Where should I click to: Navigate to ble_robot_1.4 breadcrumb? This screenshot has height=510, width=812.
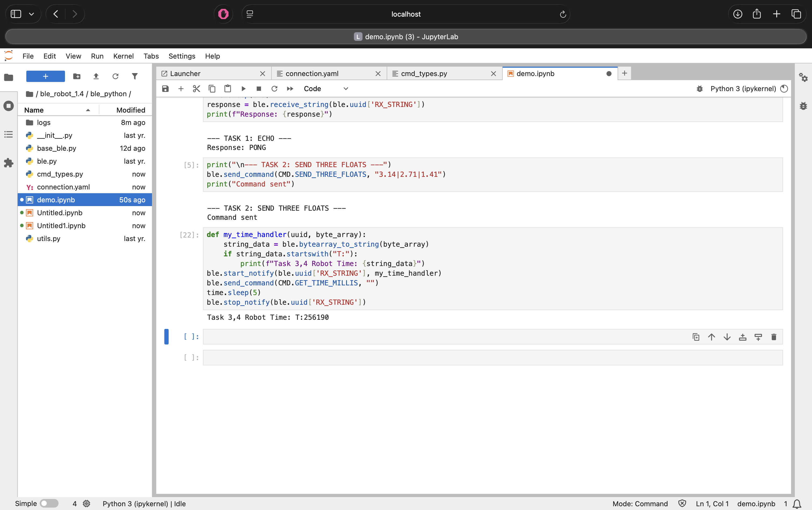point(62,94)
